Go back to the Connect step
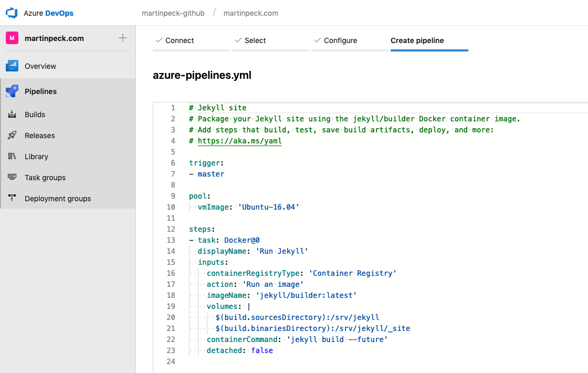 pyautogui.click(x=192, y=40)
